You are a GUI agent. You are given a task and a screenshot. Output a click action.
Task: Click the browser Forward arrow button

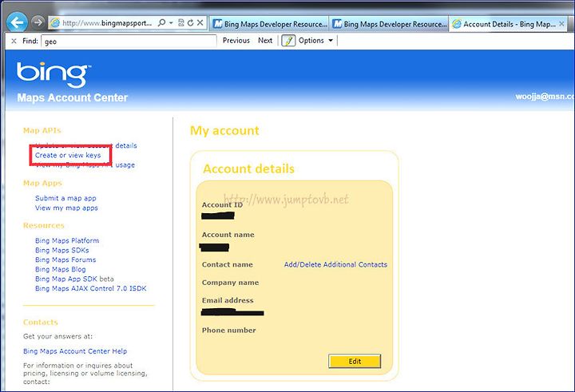38,22
